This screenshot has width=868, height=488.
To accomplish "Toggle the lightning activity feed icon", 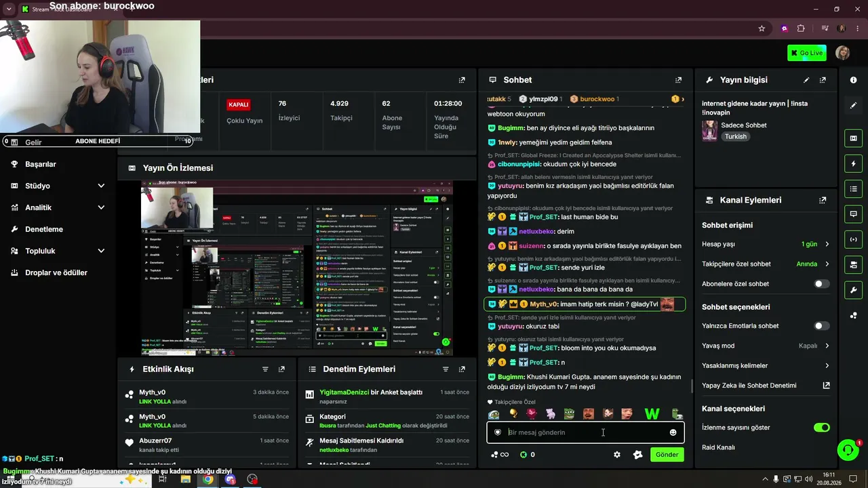I will coord(853,163).
